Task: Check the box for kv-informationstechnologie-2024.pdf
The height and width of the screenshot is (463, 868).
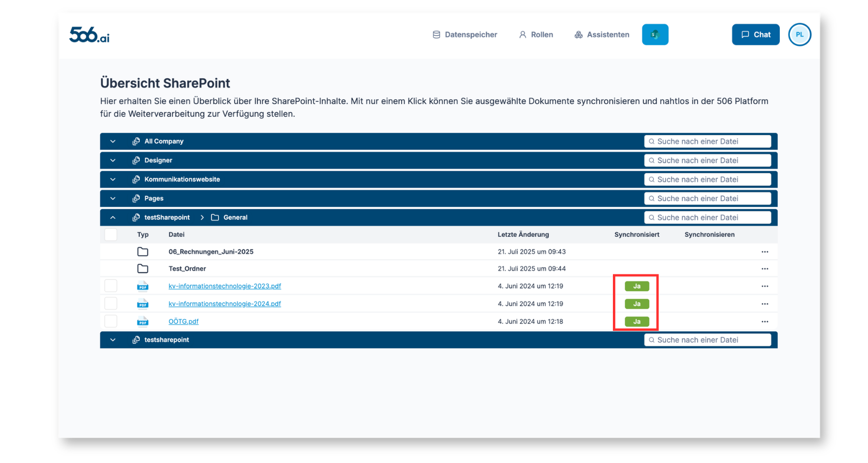Action: click(111, 304)
